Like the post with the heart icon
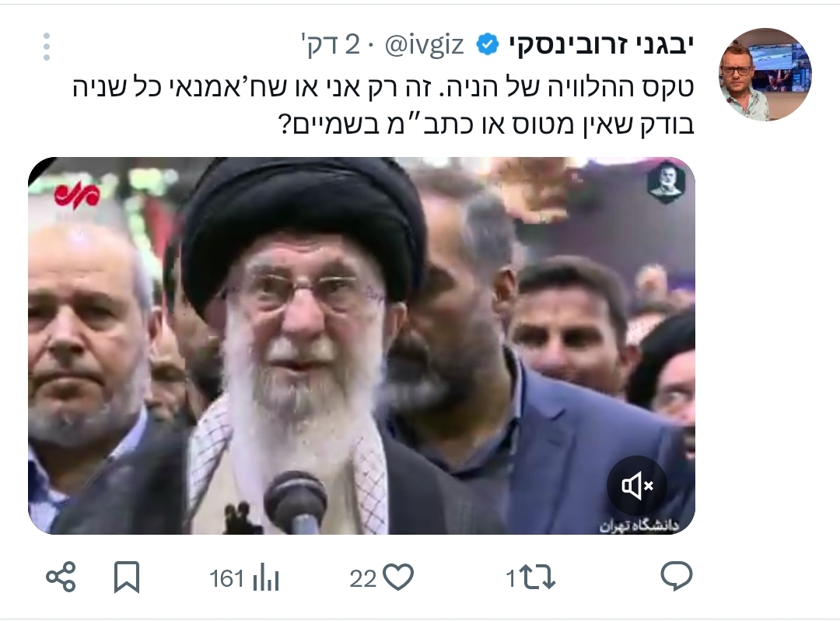This screenshot has width=840, height=621. point(399,577)
